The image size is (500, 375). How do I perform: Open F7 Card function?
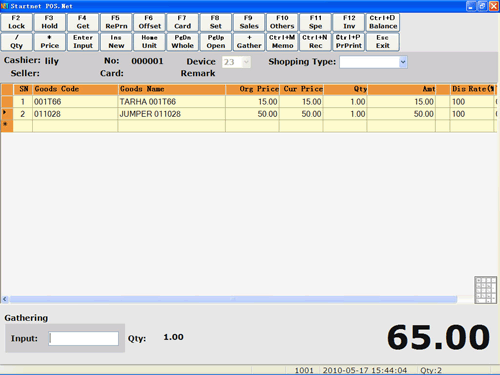(183, 22)
